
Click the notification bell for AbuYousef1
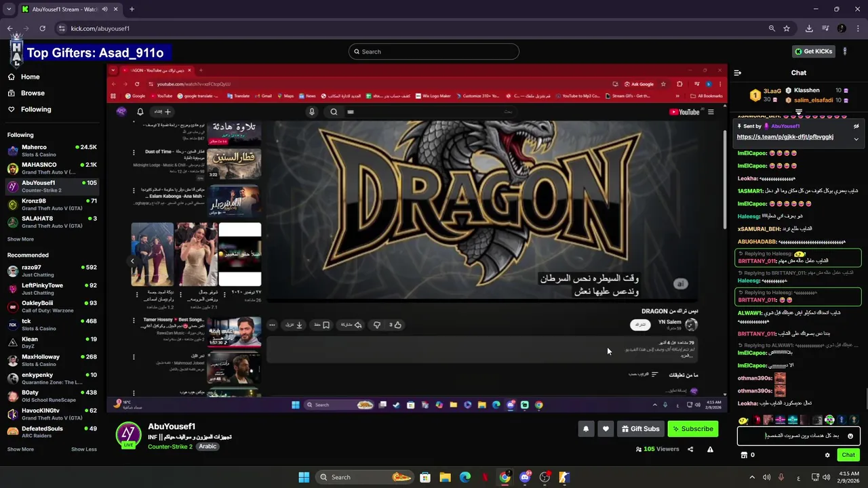pos(586,429)
